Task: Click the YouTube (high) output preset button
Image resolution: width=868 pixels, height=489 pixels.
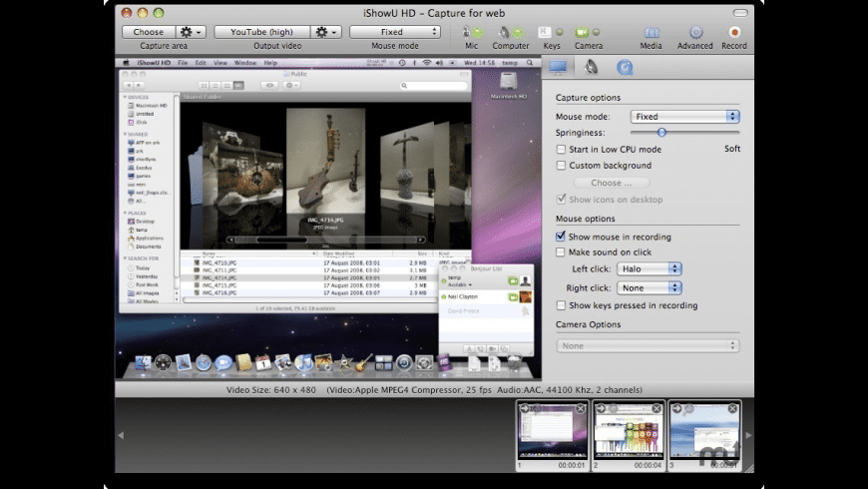Action: point(262,32)
